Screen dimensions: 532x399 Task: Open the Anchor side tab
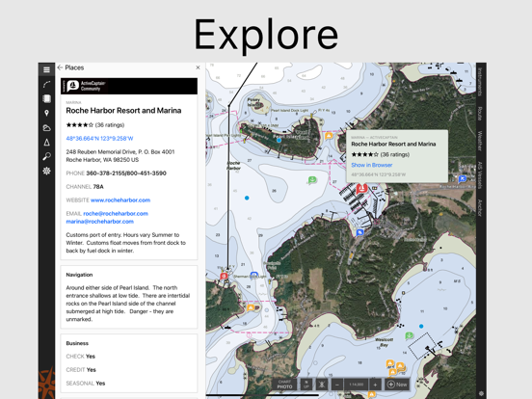point(480,207)
